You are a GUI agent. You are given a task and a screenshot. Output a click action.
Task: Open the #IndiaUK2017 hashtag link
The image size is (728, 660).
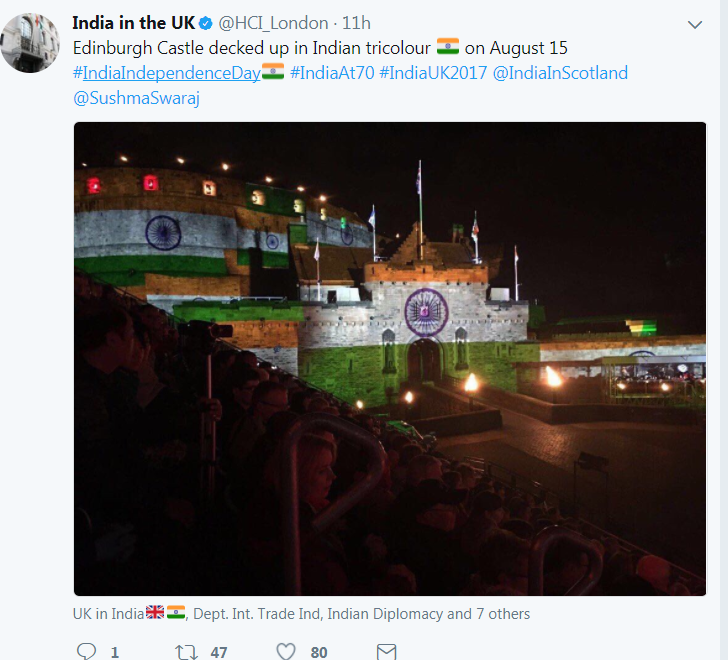point(433,73)
